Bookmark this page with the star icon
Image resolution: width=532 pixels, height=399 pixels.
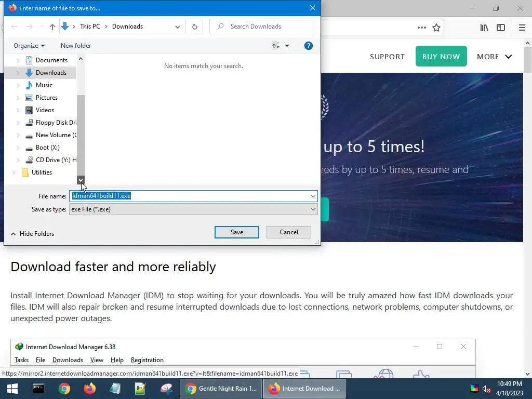436,28
